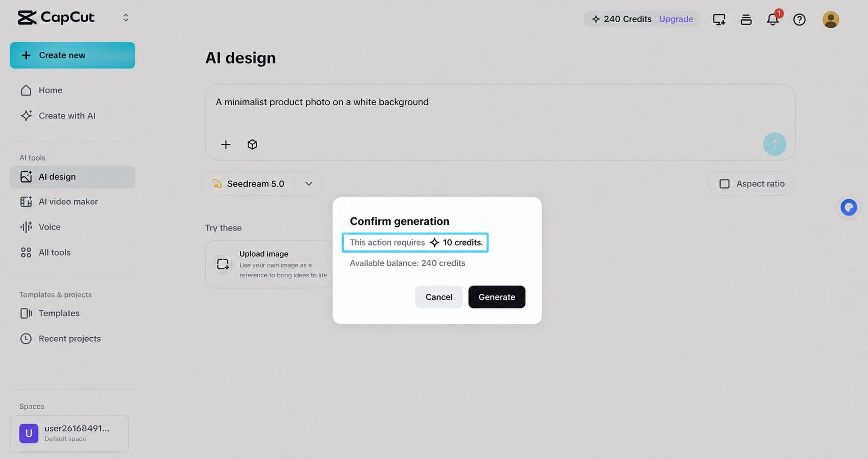Viewport: 868px width, 459px height.
Task: Click Generate in the confirmation dialog
Action: (497, 297)
